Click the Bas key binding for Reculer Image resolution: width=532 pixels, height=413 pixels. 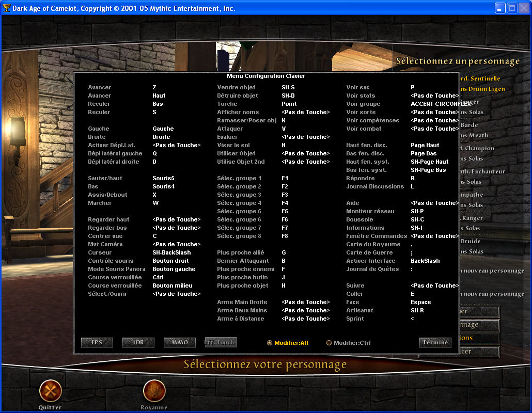tap(158, 104)
